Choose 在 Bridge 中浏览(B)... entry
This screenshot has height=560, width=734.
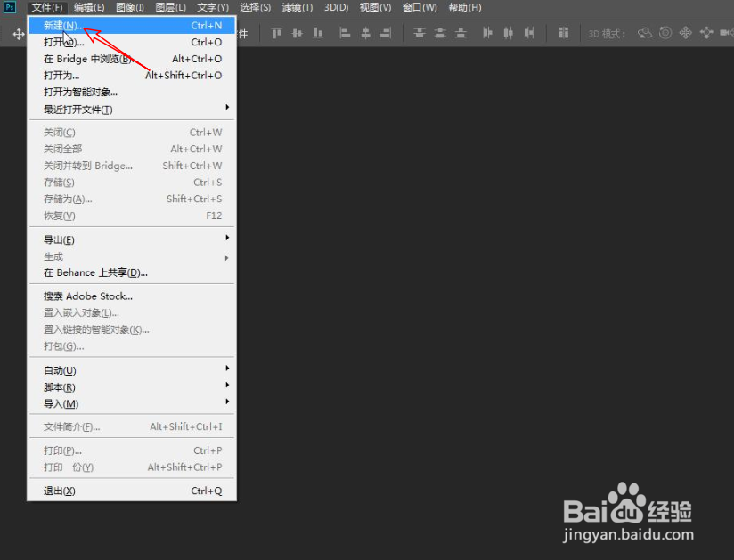[132, 59]
